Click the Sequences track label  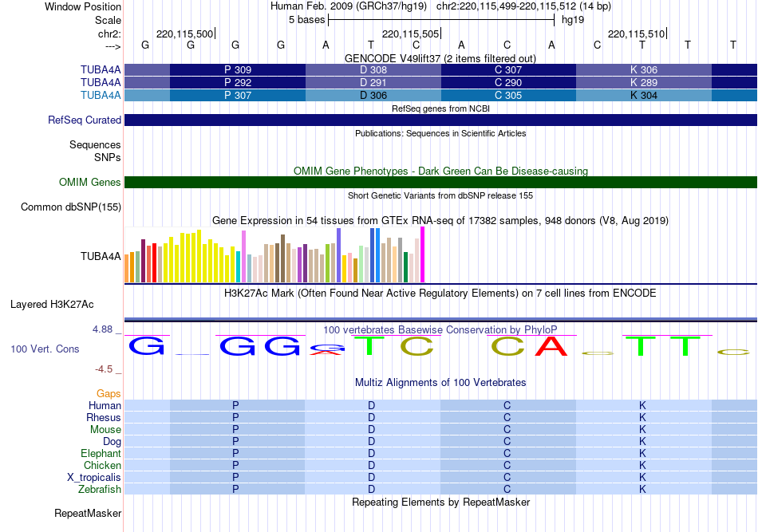pyautogui.click(x=95, y=144)
